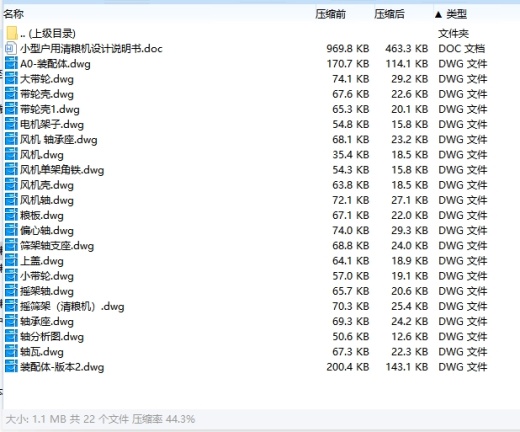
Task: Click the 143.1 KB compressed size value
Action: (407, 367)
